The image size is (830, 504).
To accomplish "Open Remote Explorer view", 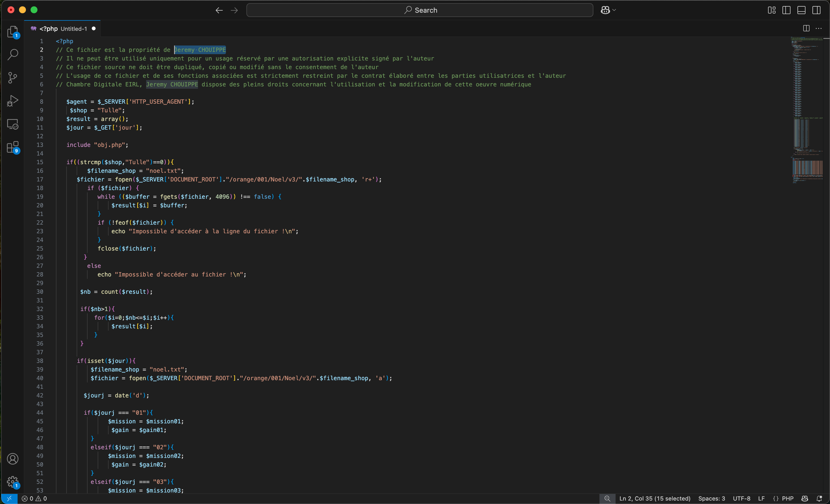I will pyautogui.click(x=12, y=124).
